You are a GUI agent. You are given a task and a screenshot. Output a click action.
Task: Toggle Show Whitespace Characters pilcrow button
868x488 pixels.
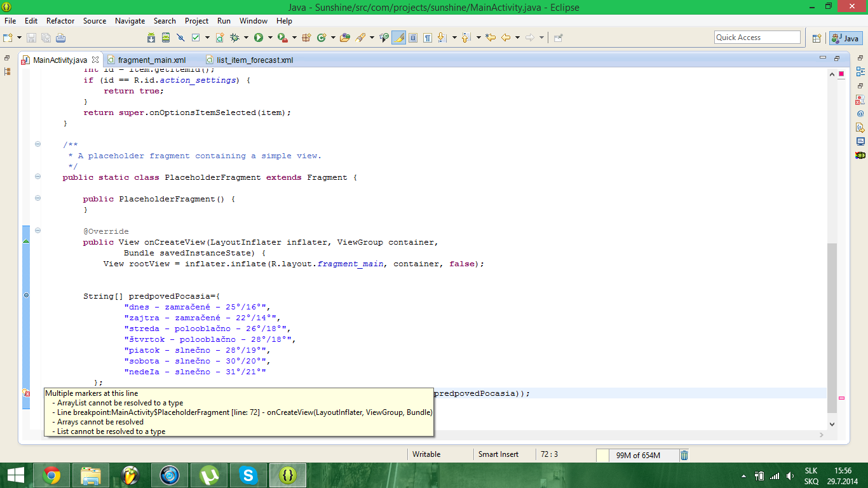[x=428, y=37]
